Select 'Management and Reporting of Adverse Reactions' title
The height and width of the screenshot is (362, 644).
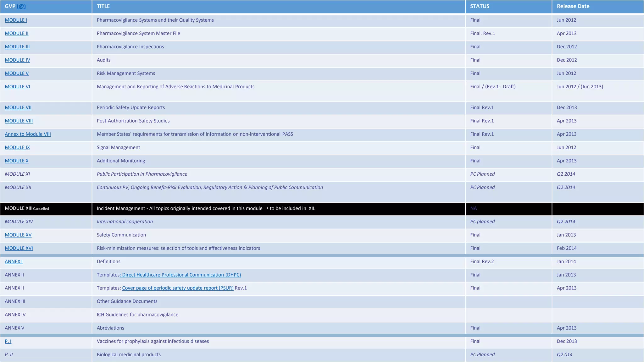175,87
